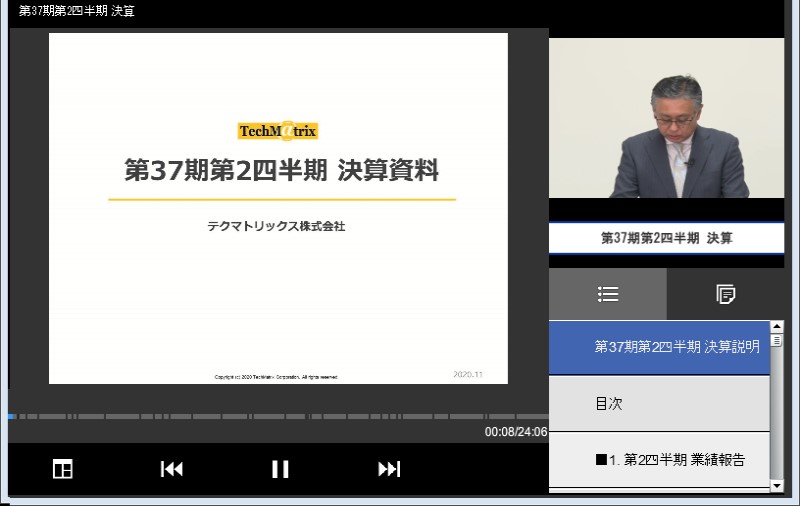Seek to the middle of the progress bar

click(x=278, y=417)
